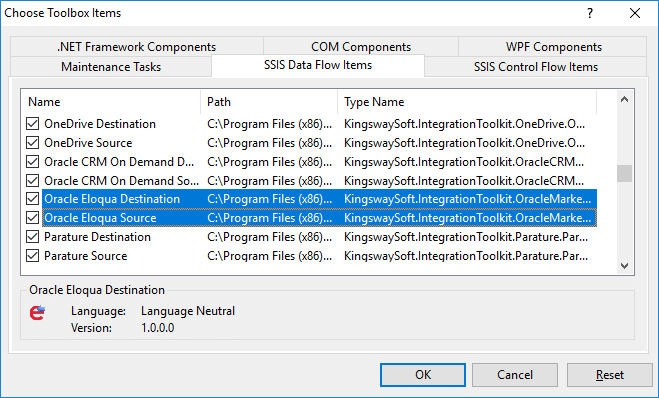The width and height of the screenshot is (659, 398).
Task: Click Language Neutral value text
Action: (x=188, y=311)
